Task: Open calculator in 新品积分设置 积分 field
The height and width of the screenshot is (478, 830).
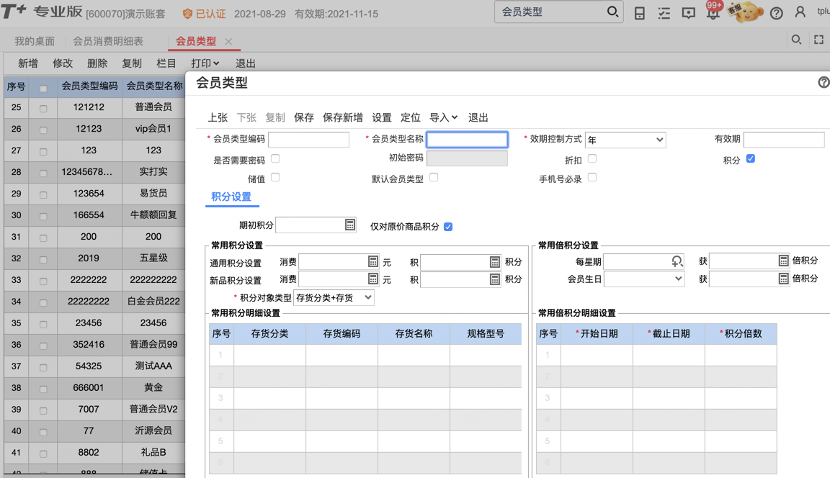Action: click(494, 278)
